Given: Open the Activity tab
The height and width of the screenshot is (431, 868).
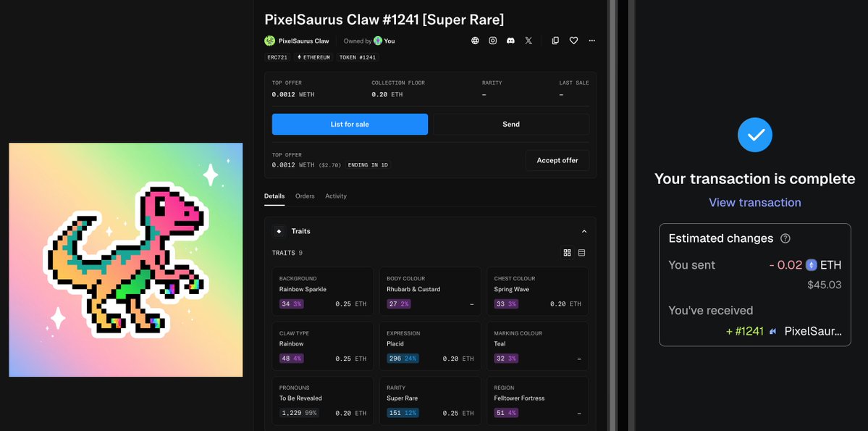Looking at the screenshot, I should click(336, 196).
